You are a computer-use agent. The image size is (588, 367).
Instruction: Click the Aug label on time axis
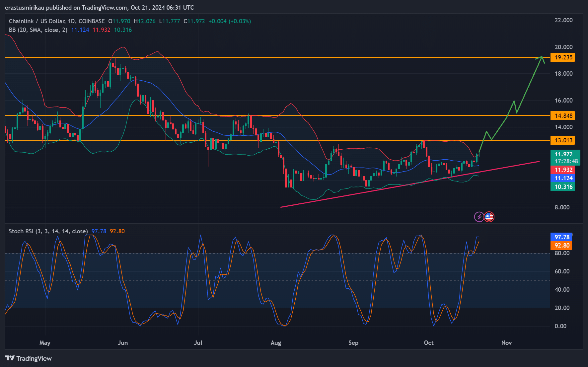coord(276,343)
